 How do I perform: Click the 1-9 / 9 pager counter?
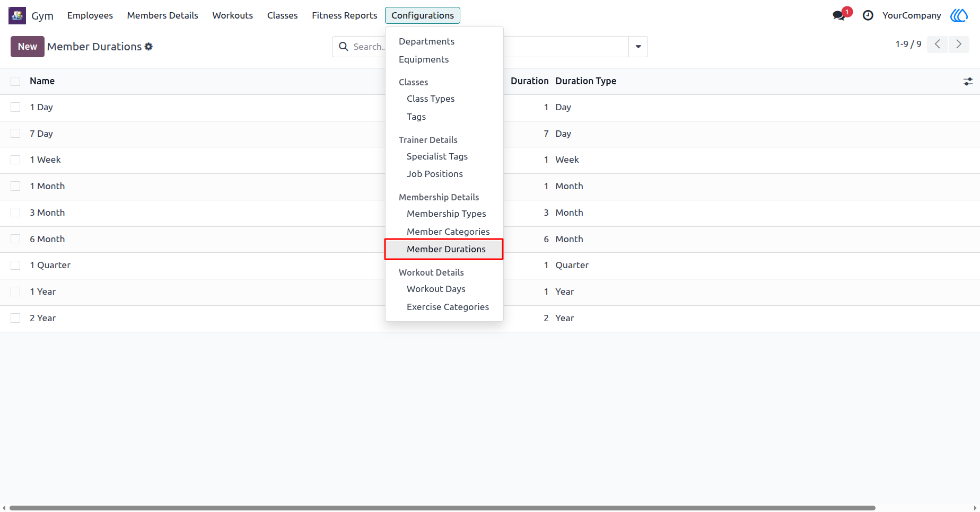(908, 44)
